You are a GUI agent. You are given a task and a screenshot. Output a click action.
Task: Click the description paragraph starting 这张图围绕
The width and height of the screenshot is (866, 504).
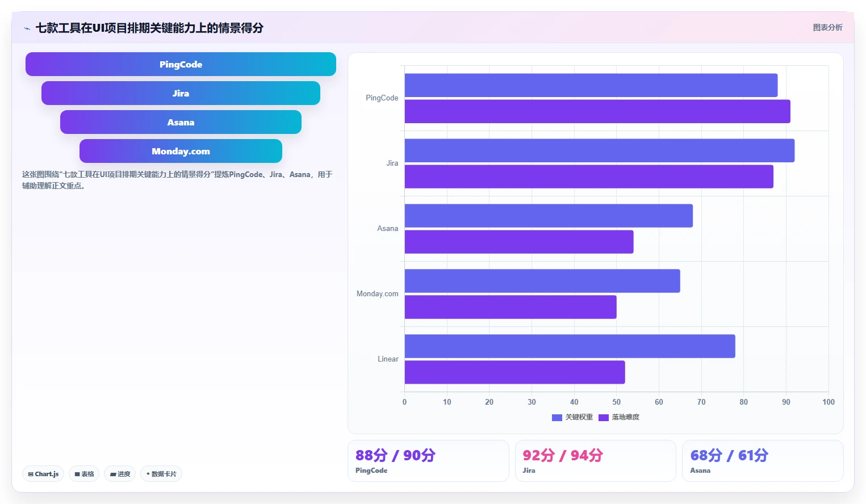tap(177, 180)
